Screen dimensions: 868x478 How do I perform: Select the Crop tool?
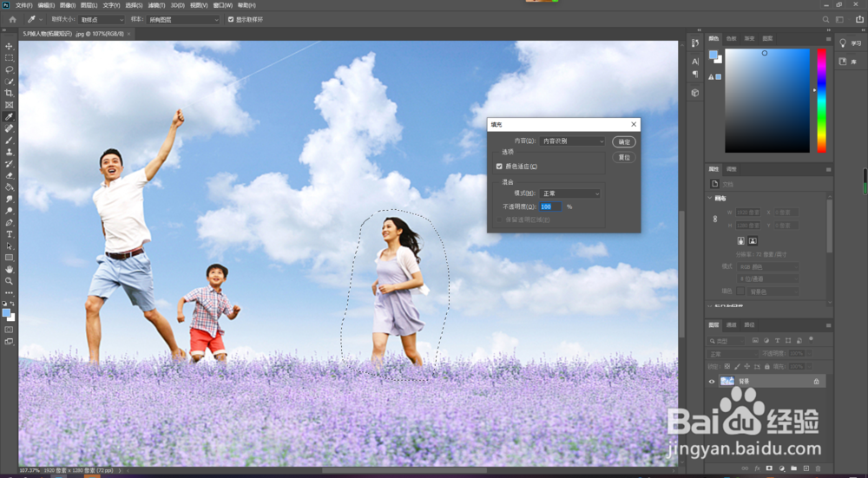[x=9, y=93]
